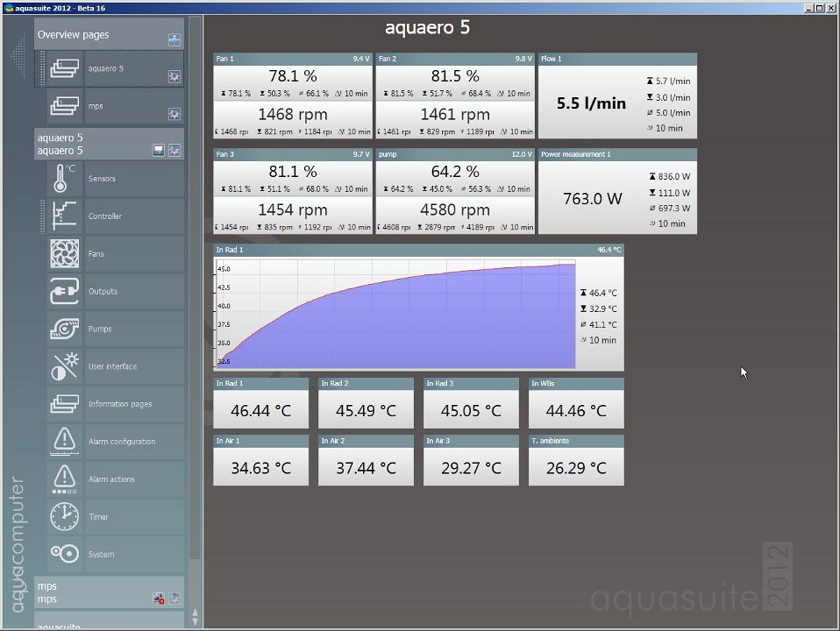Collapse the Overview pages section header
Viewport: 840px width, 631px height.
(109, 34)
